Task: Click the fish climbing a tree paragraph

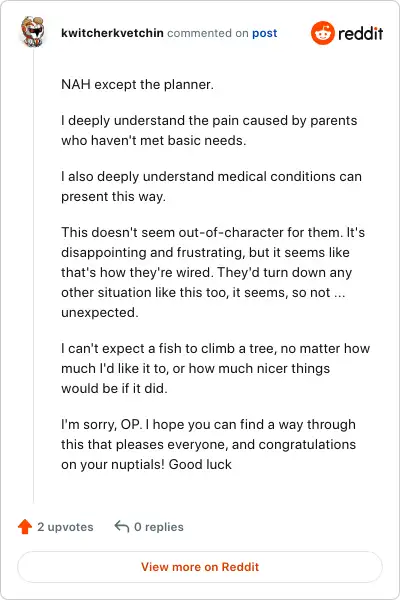Action: [x=216, y=368]
